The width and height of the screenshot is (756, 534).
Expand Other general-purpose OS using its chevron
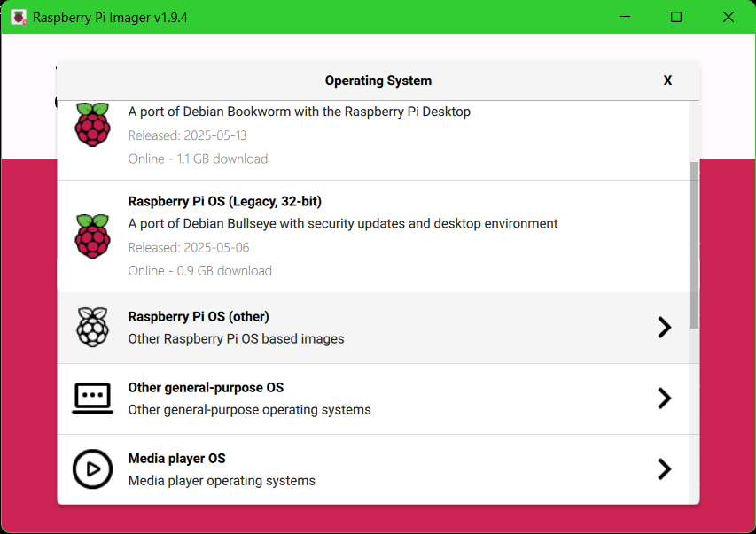[665, 399]
